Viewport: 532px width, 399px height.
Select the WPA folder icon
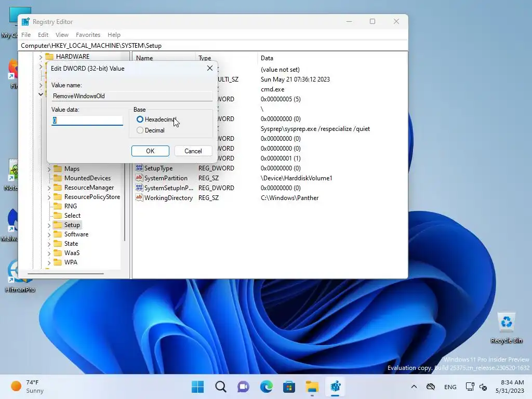tap(58, 262)
